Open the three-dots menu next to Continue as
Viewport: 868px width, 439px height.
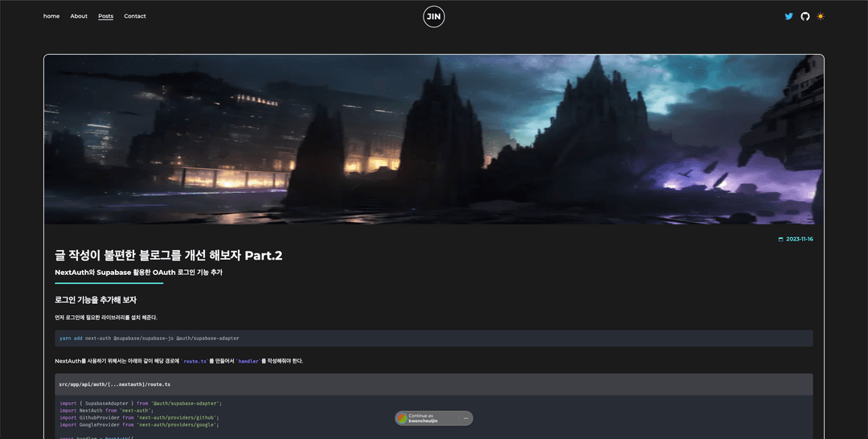(466, 419)
